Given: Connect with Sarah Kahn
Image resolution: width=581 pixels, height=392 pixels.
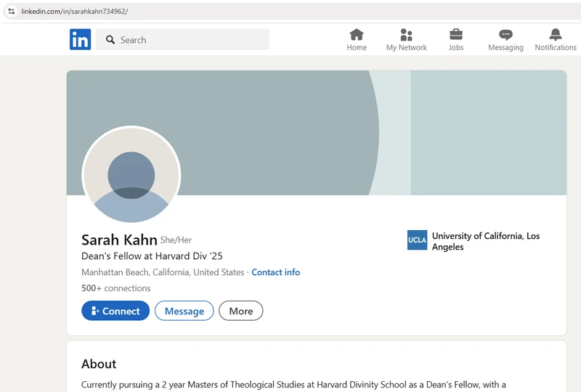Looking at the screenshot, I should tap(115, 311).
